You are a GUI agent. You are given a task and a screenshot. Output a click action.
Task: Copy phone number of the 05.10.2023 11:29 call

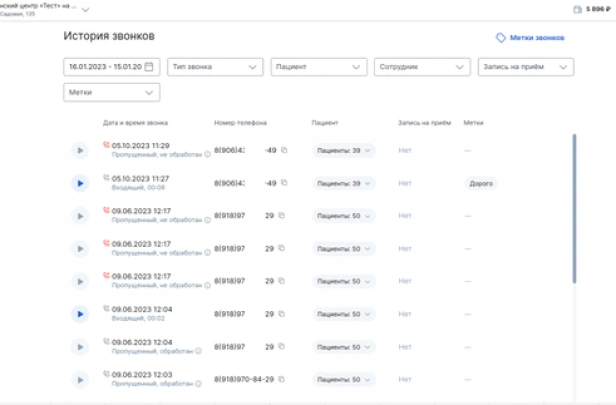[283, 151]
